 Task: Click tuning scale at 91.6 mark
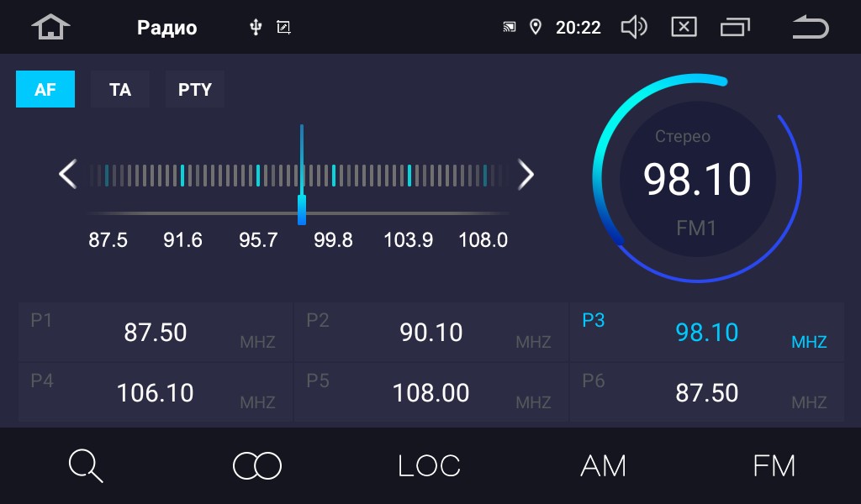click(x=182, y=175)
